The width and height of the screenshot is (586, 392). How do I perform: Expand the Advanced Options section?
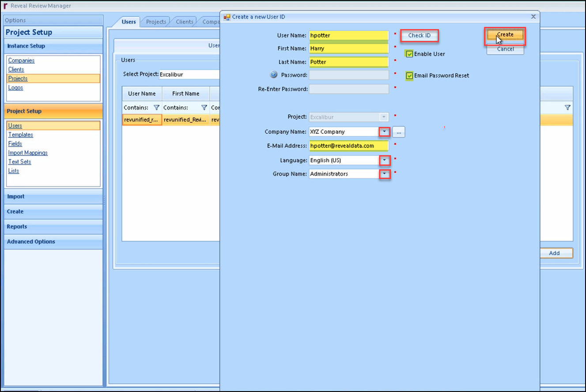53,242
